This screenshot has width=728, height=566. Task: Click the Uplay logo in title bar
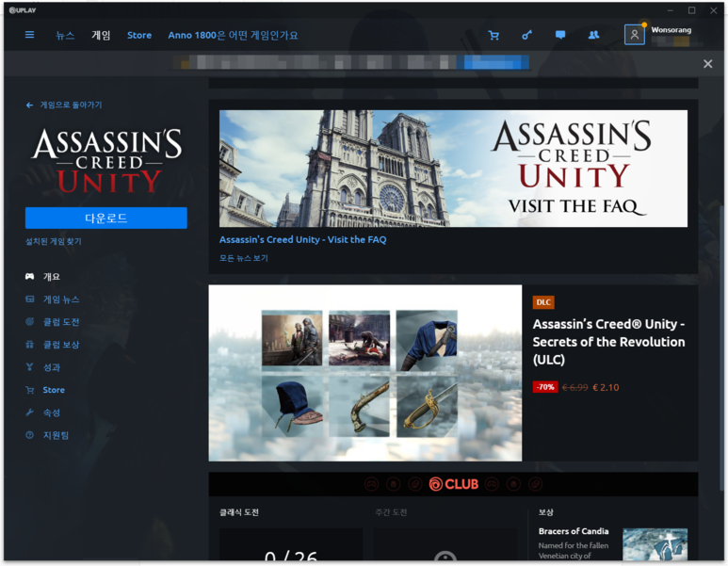click(23, 10)
